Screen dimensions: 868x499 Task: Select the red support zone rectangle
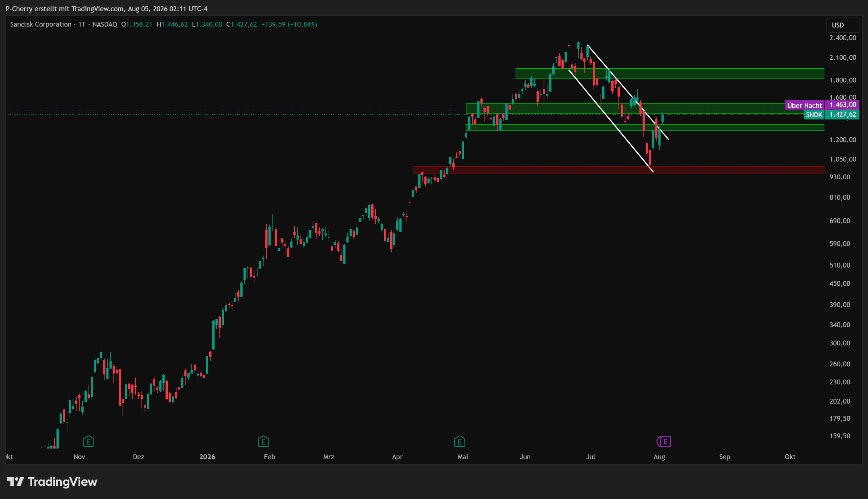[x=618, y=170]
